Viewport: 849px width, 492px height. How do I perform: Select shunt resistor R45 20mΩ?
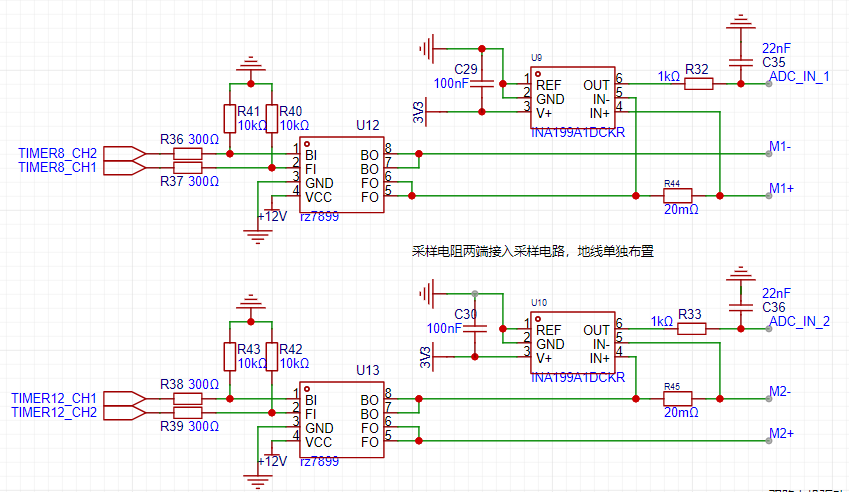click(677, 399)
